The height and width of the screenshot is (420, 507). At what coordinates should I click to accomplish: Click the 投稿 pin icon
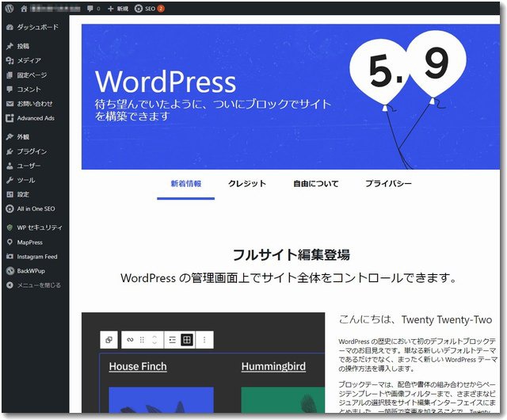[10, 46]
